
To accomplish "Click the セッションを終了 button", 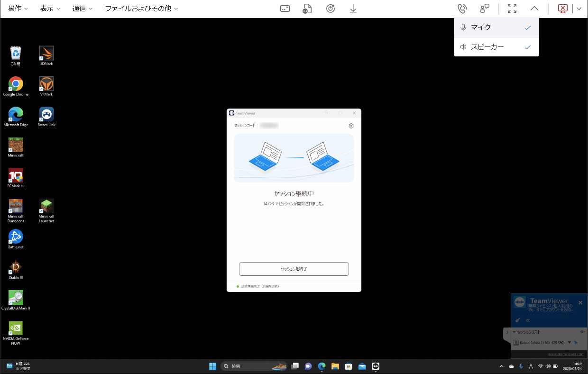I will [x=294, y=269].
